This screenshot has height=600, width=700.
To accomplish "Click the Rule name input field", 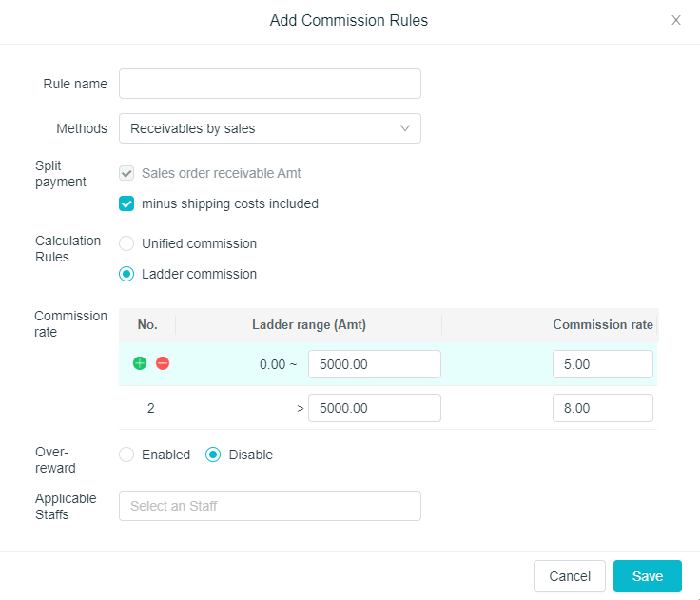I will 269,84.
